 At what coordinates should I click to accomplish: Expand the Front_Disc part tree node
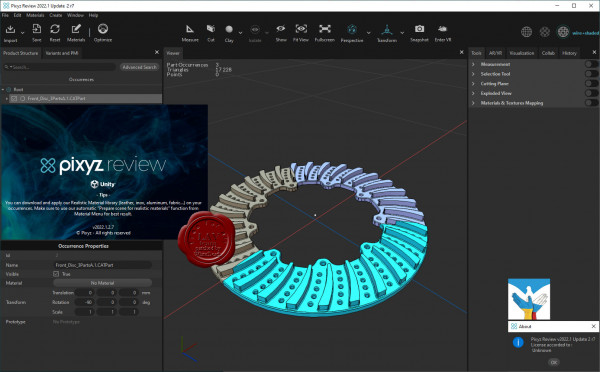pyautogui.click(x=7, y=99)
